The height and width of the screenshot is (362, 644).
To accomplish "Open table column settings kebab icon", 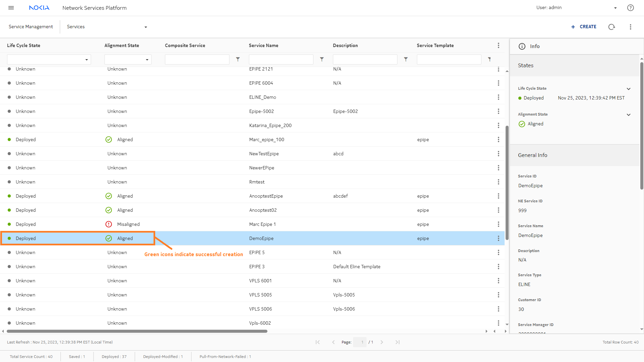I will click(x=498, y=45).
